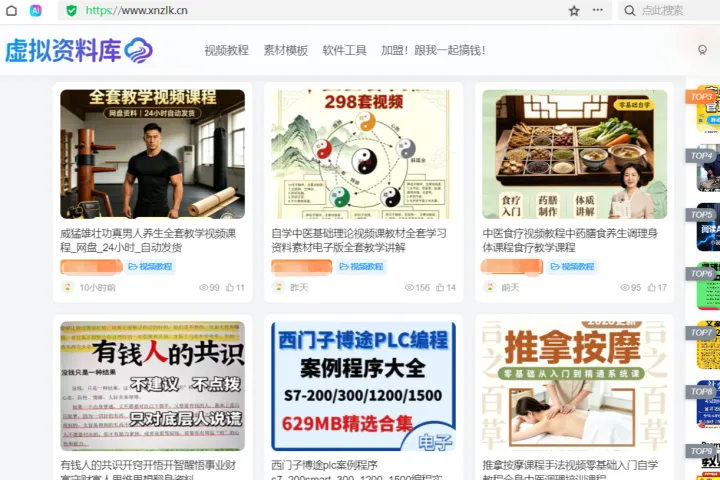
Task: Open the 视频教程 menu item
Action: coord(226,50)
